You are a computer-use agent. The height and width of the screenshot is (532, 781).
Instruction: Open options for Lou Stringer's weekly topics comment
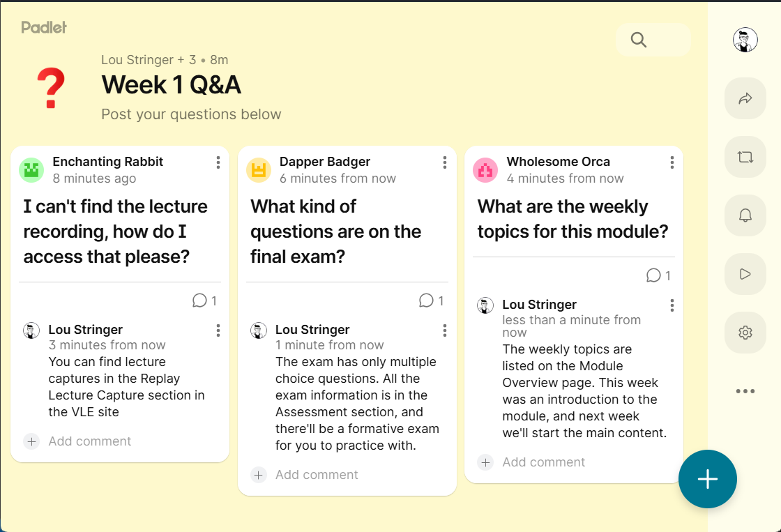click(672, 305)
